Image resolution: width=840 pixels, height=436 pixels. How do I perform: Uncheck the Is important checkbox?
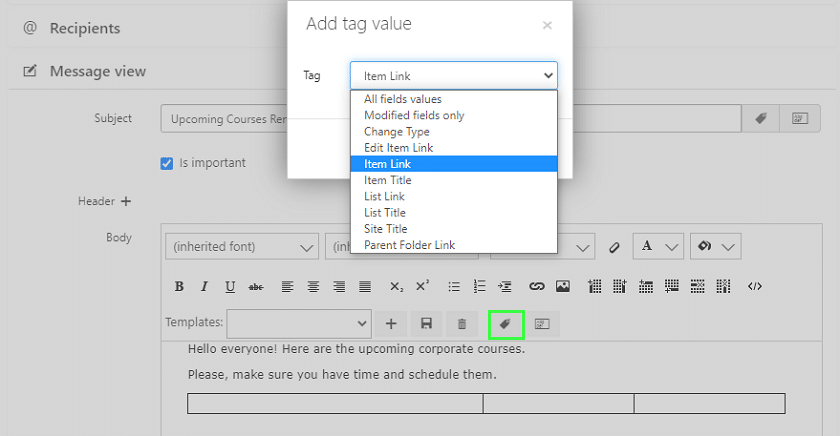click(x=167, y=163)
